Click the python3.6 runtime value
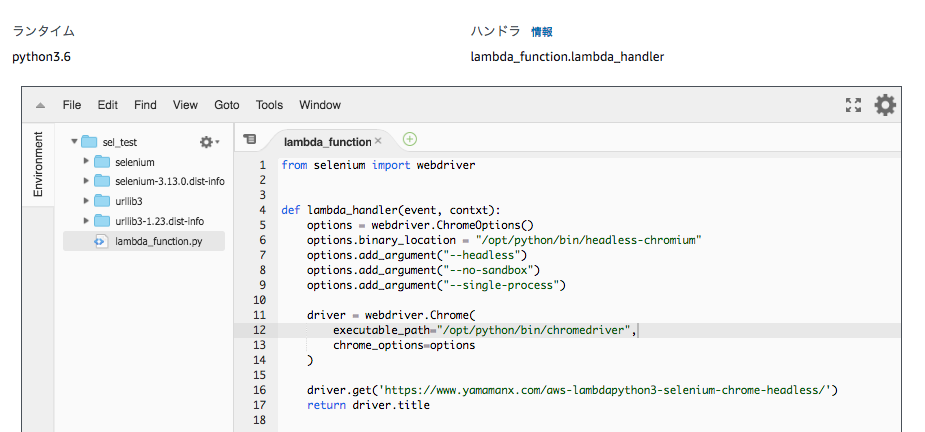925x432 pixels. [41, 57]
